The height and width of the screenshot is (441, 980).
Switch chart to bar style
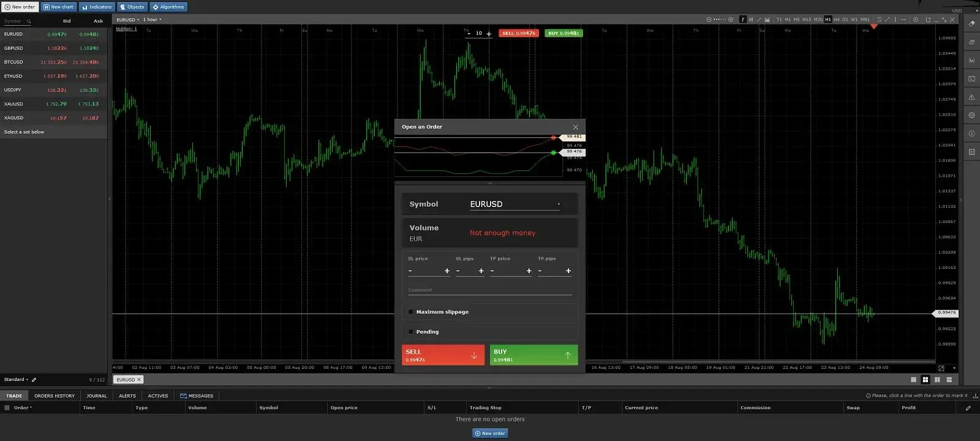743,20
